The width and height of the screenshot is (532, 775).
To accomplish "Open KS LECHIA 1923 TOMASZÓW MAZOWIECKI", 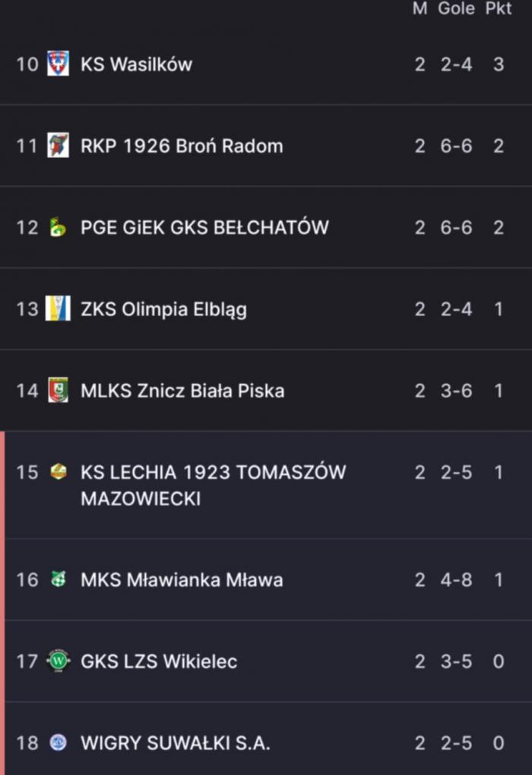I will pyautogui.click(x=213, y=485).
